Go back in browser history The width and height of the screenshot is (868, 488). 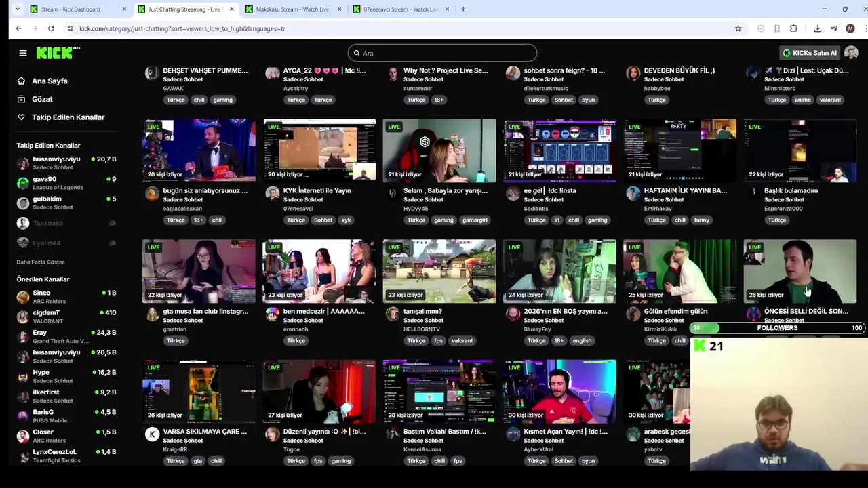(x=18, y=28)
